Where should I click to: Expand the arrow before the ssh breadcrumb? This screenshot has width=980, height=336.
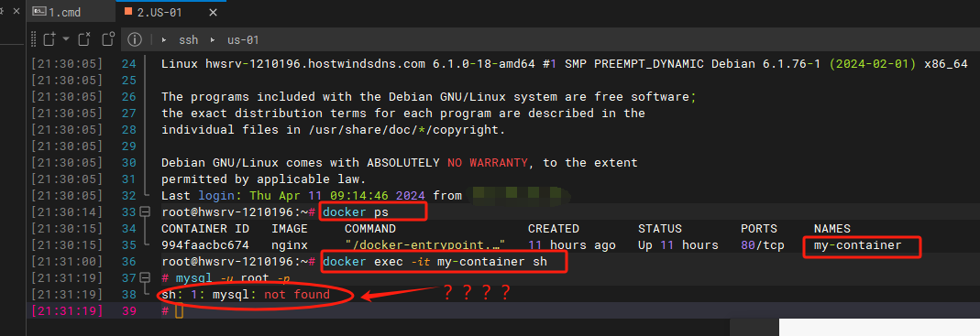(x=164, y=39)
